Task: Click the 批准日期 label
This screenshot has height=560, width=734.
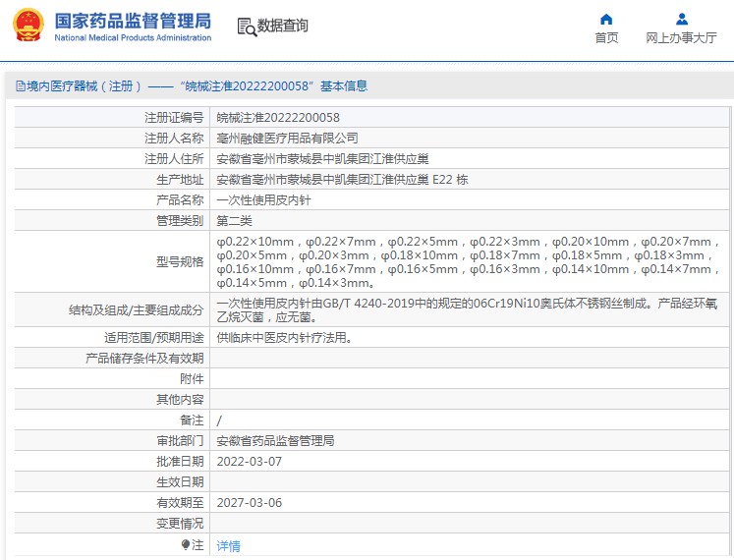Action: [x=180, y=461]
